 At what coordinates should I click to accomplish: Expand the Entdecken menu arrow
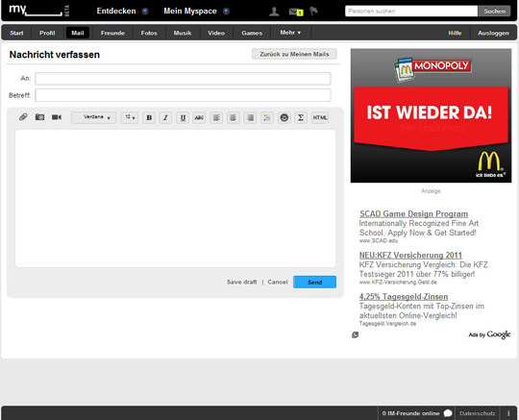[x=145, y=12]
